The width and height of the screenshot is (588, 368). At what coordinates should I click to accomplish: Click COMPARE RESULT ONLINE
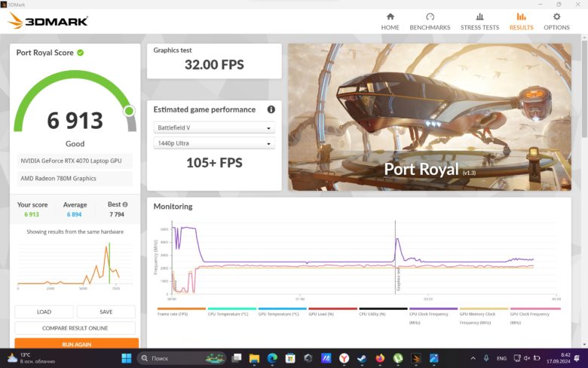[x=75, y=328]
